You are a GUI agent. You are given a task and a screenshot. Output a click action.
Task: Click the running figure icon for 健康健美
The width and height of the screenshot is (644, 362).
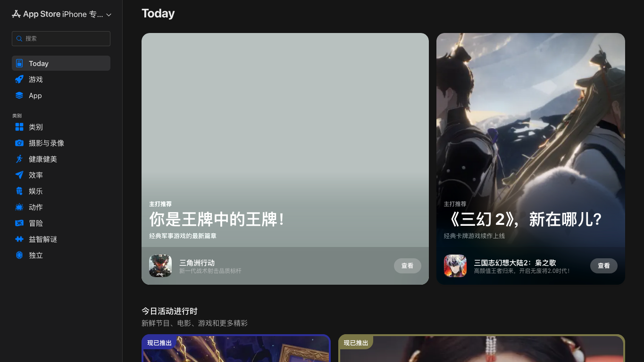point(19,159)
